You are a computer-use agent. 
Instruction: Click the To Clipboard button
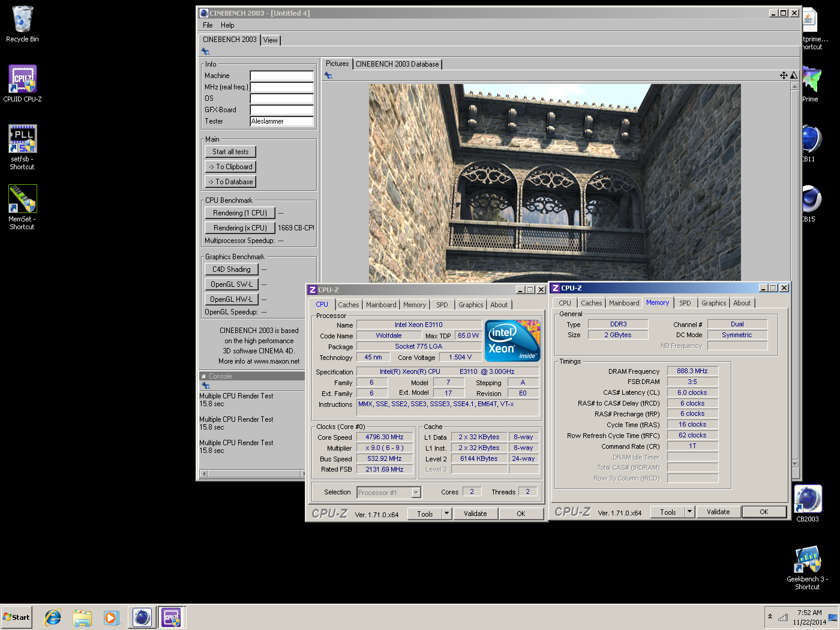(230, 167)
